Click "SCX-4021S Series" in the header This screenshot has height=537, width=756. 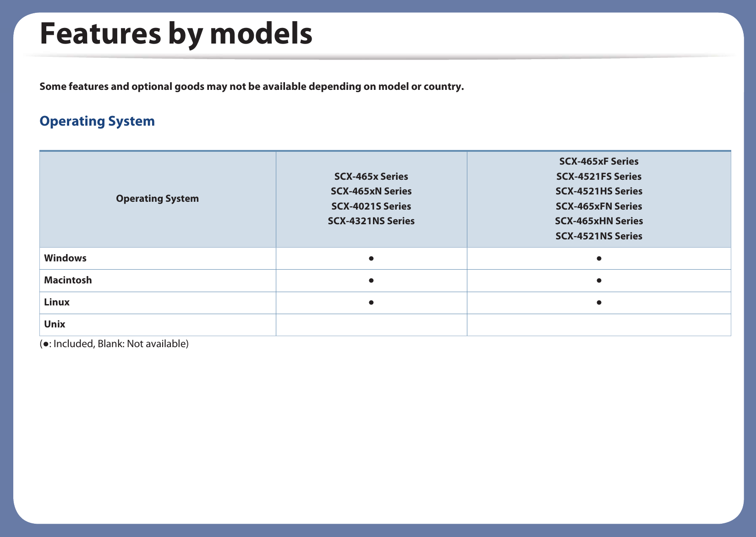click(x=371, y=206)
